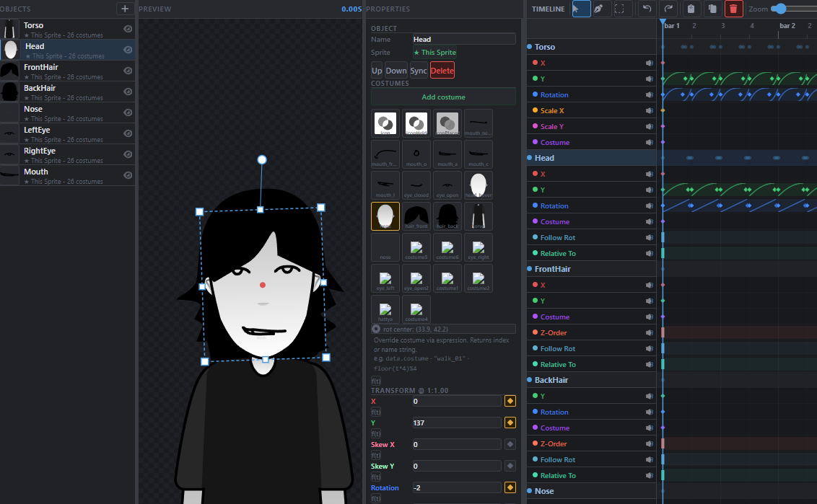
Task: Add a new object with plus icon
Action: point(125,9)
